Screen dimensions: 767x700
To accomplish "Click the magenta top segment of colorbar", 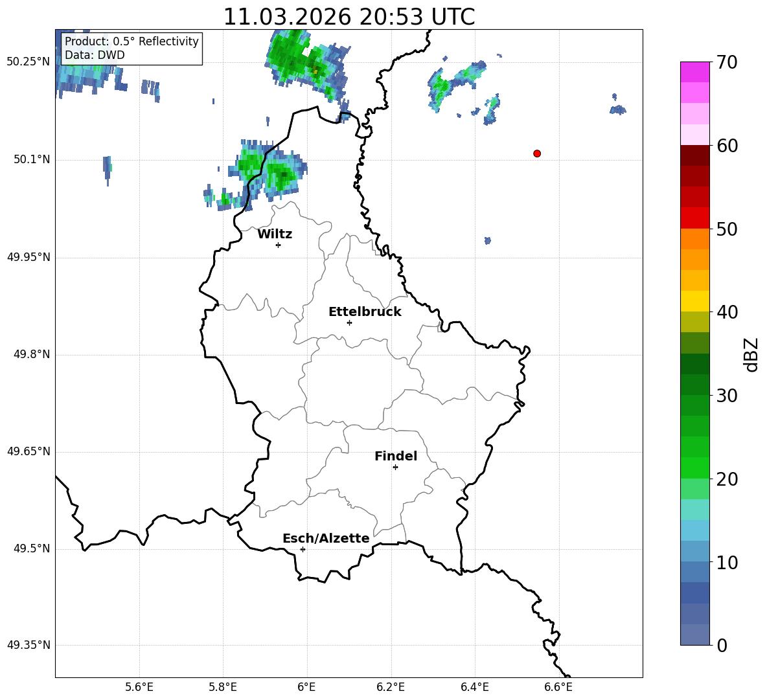I will pos(695,72).
